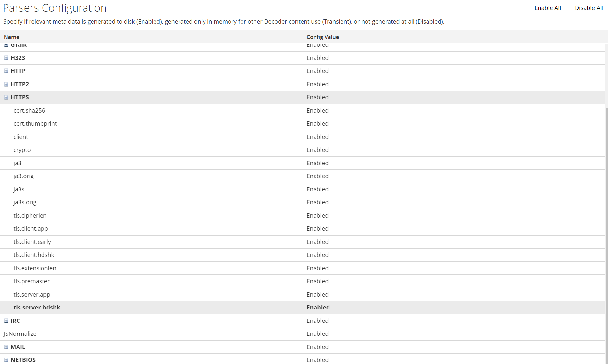Expand the MAIL parser entry

coord(6,347)
